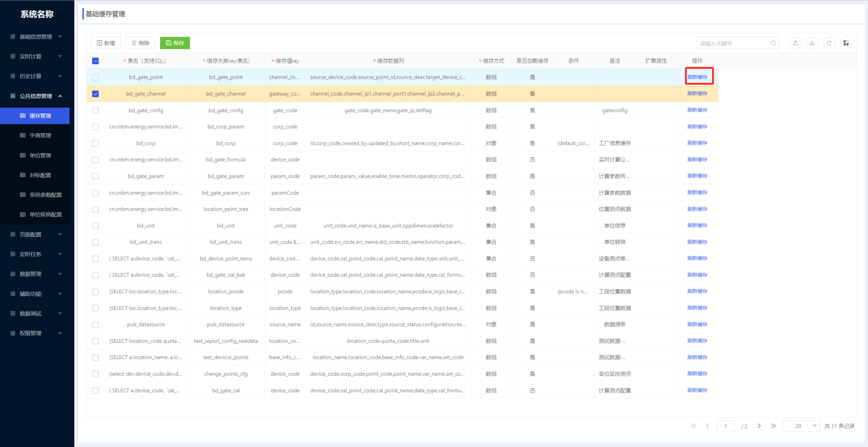Check the bd_unit_trans row checkbox
This screenshot has height=447, width=868.
(x=95, y=242)
